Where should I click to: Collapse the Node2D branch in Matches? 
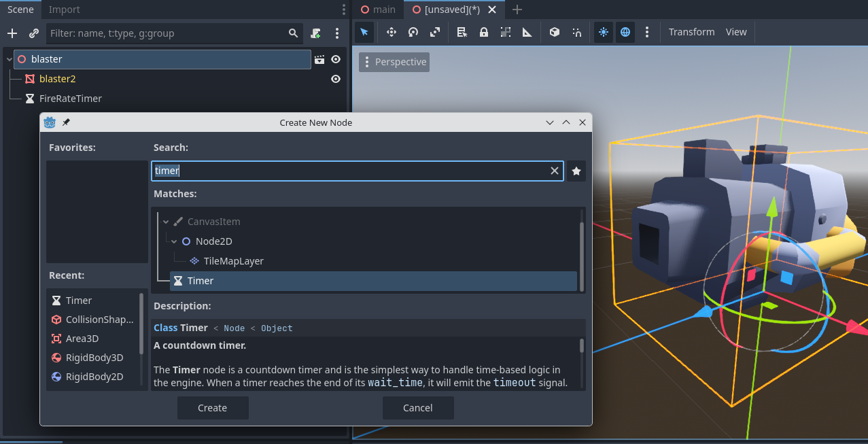point(174,241)
